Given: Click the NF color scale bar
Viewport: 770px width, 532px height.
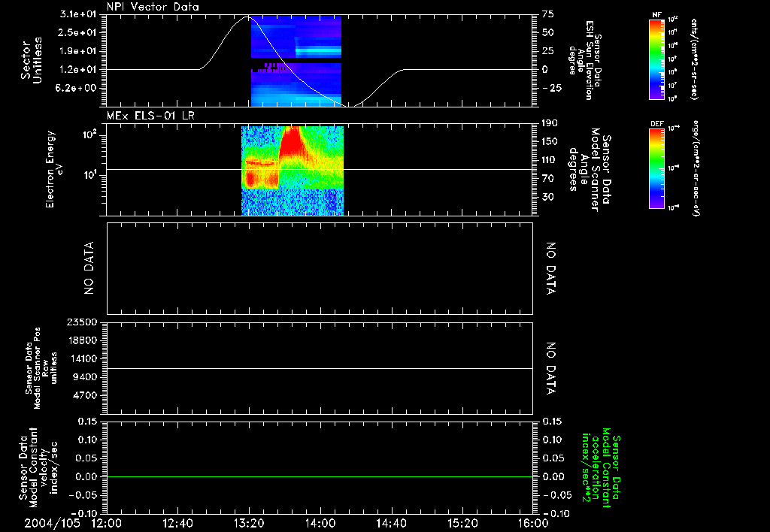Looking at the screenshot, I should pyautogui.click(x=657, y=59).
